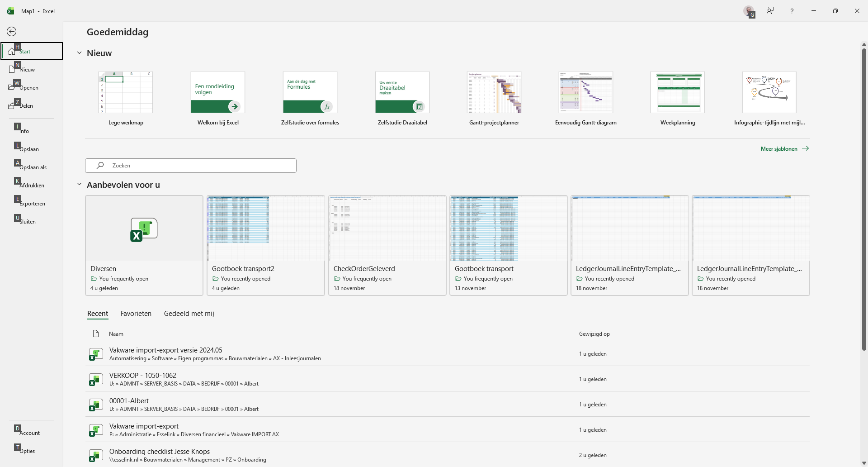This screenshot has width=868, height=467.
Task: Collapse the Aanbevolen voor u section
Action: [79, 184]
